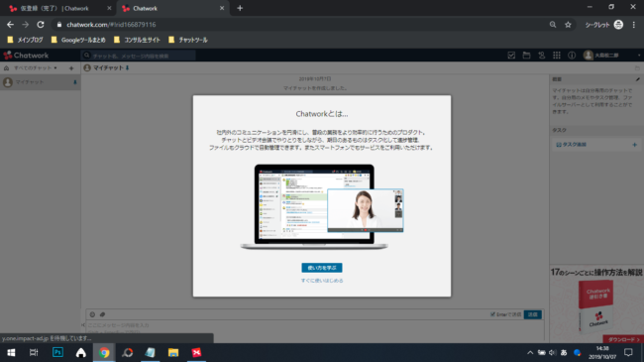Click the send message button
This screenshot has width=644, height=362.
(533, 314)
